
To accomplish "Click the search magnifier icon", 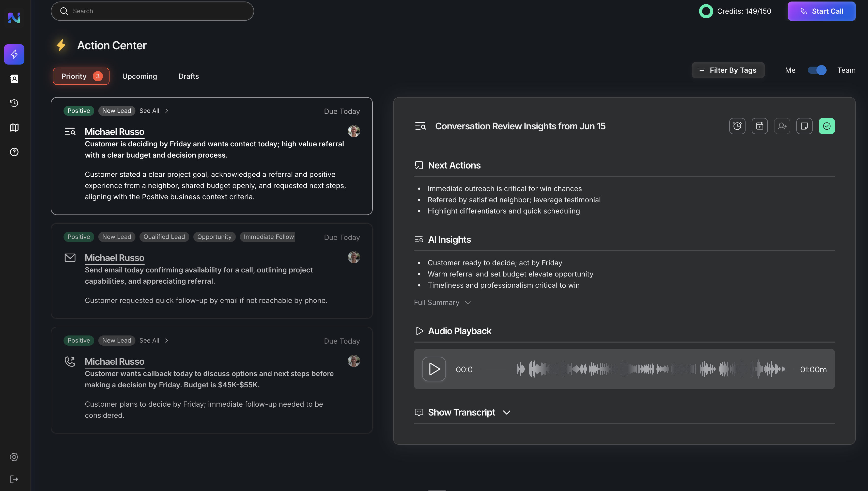I will point(64,11).
